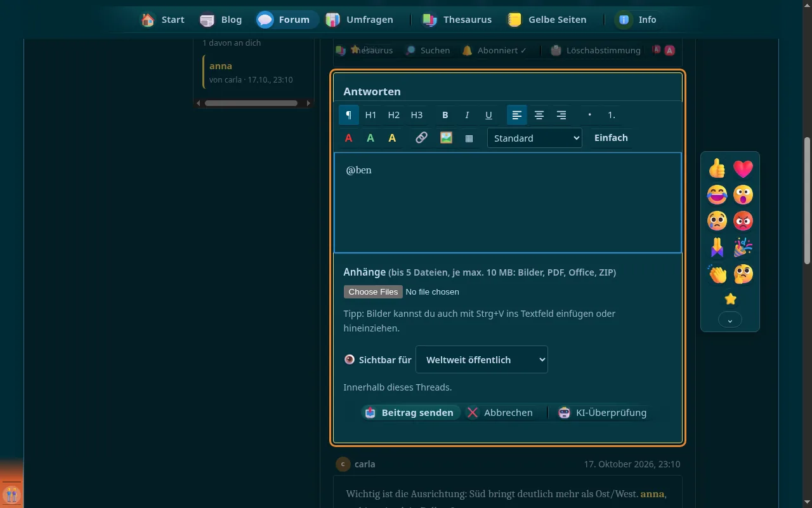Run the KI-Überprüfung check
Image resolution: width=812 pixels, height=508 pixels.
[603, 413]
